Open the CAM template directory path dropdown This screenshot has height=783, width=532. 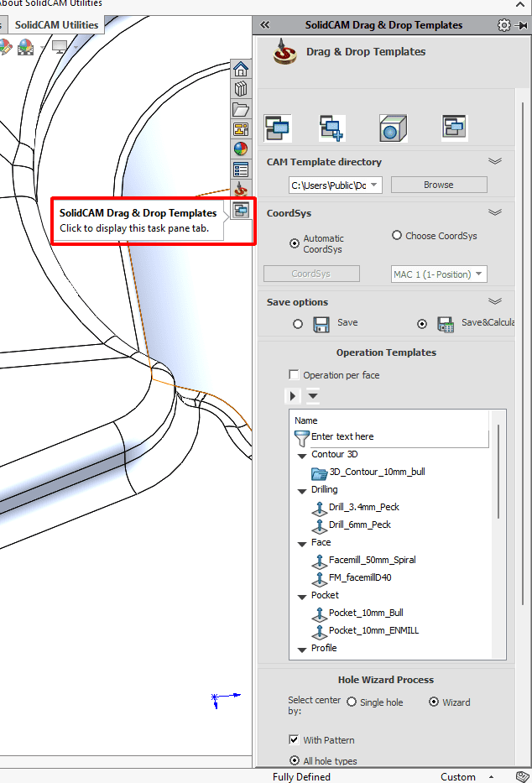(373, 185)
